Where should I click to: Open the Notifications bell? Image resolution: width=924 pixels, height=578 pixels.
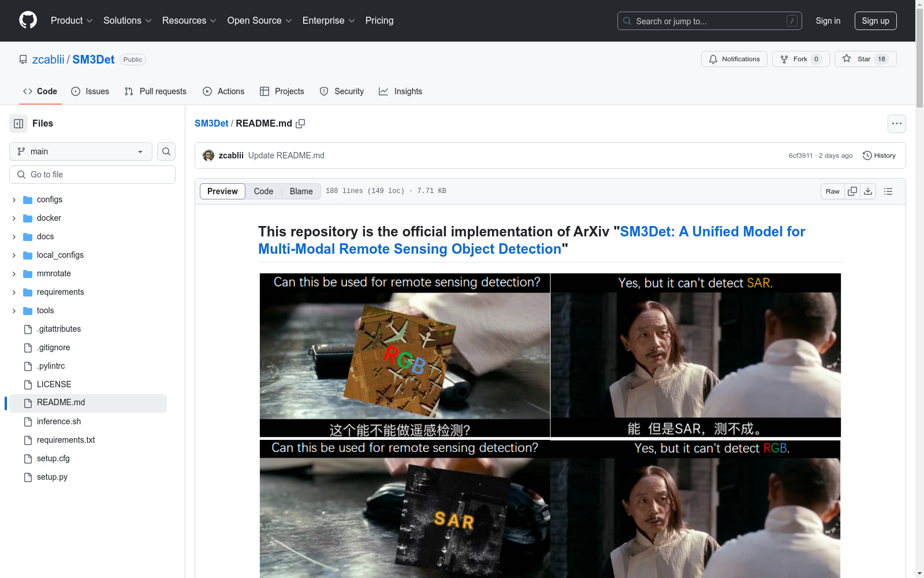(733, 58)
